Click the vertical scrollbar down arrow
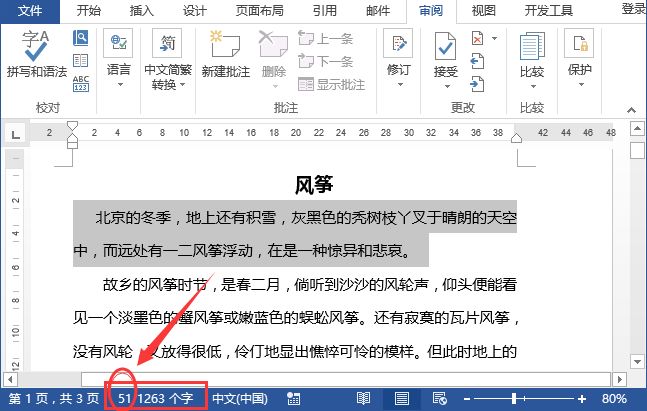 [637, 362]
